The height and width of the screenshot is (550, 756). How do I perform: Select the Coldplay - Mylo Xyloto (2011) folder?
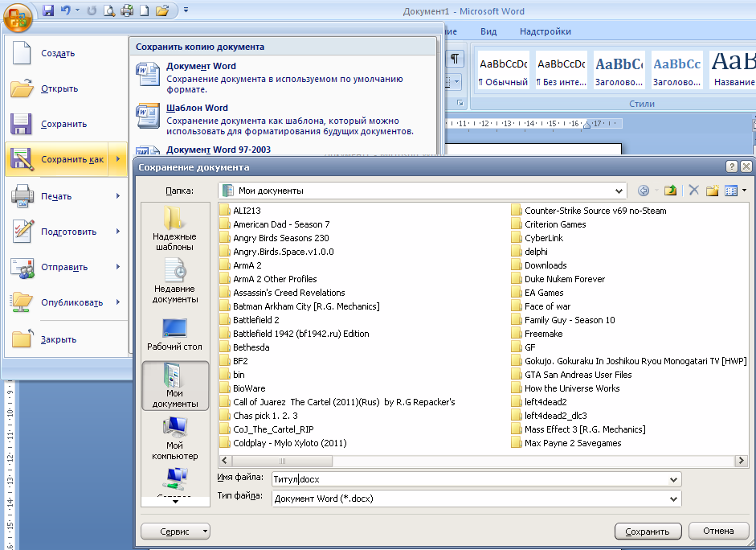[283, 443]
